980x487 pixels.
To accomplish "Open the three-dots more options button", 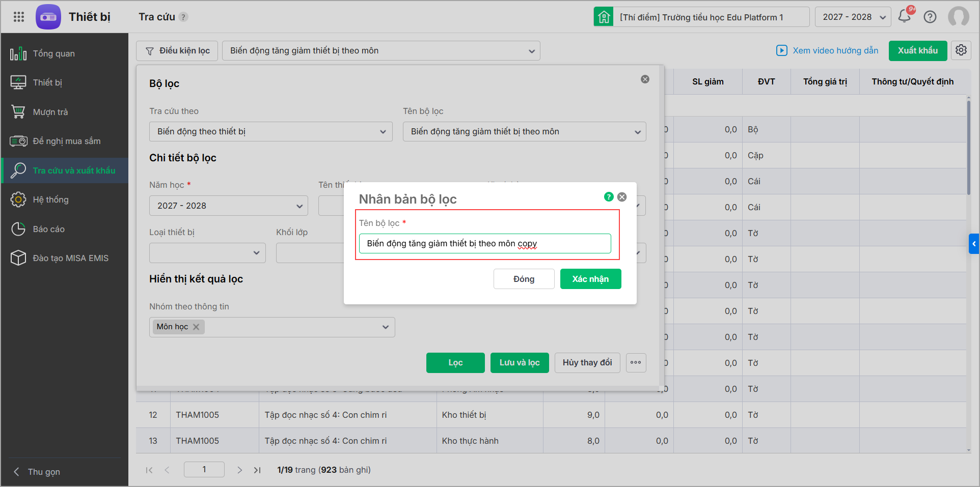I will click(x=636, y=363).
